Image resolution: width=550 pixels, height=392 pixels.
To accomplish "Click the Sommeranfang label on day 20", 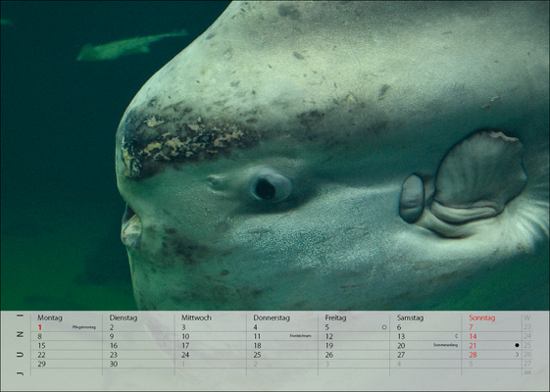I will point(445,345).
